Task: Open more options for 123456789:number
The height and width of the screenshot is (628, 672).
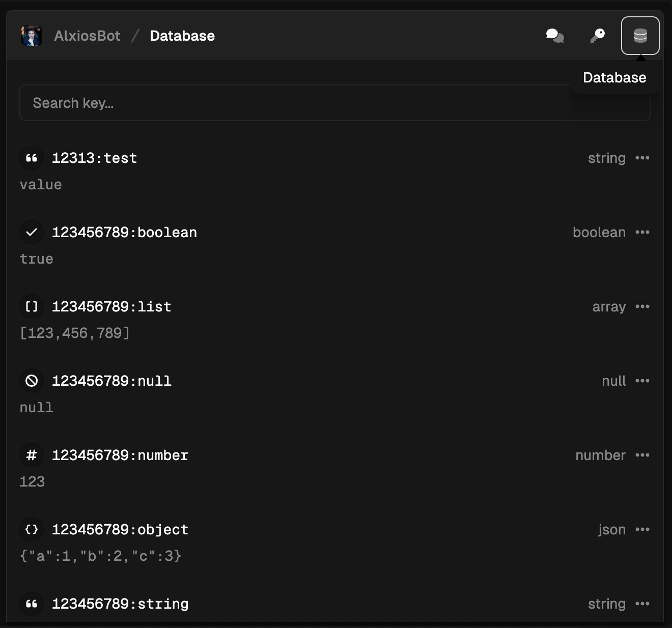Action: 642,455
